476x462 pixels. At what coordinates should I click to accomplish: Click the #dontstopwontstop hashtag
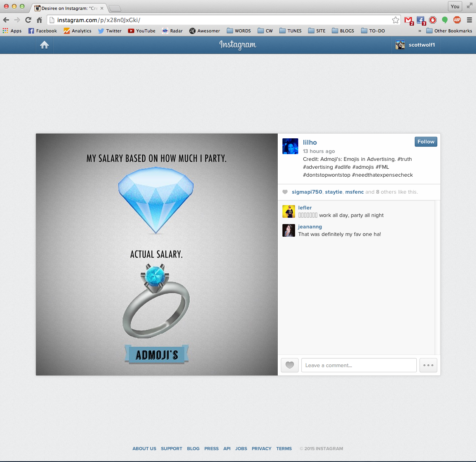coord(327,175)
